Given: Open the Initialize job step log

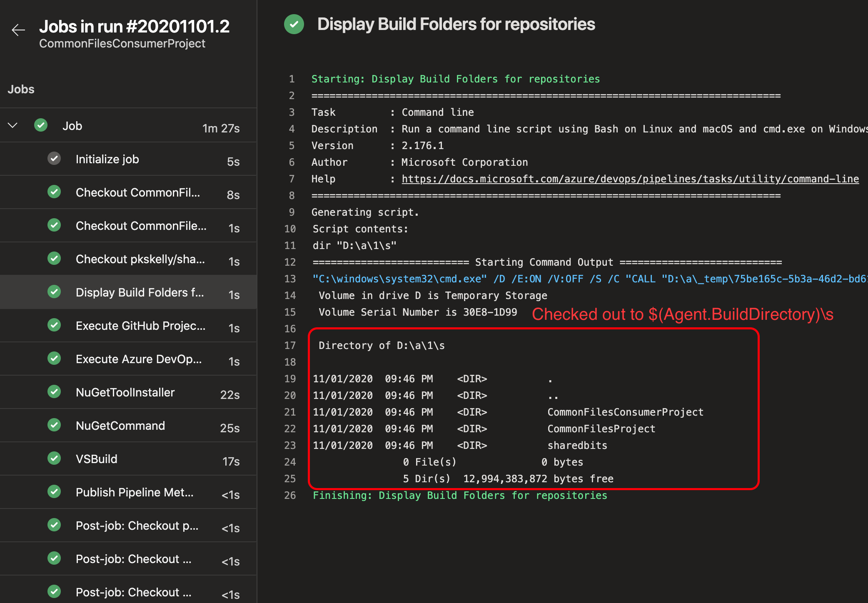Looking at the screenshot, I should [107, 159].
